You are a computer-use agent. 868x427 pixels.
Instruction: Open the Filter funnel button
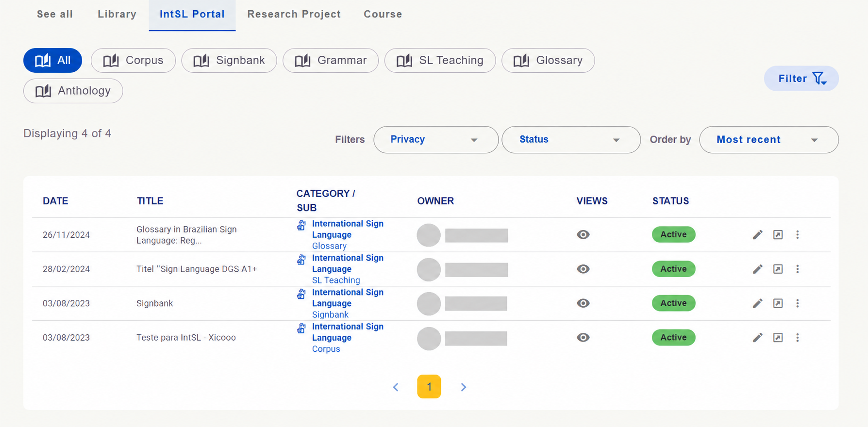801,79
